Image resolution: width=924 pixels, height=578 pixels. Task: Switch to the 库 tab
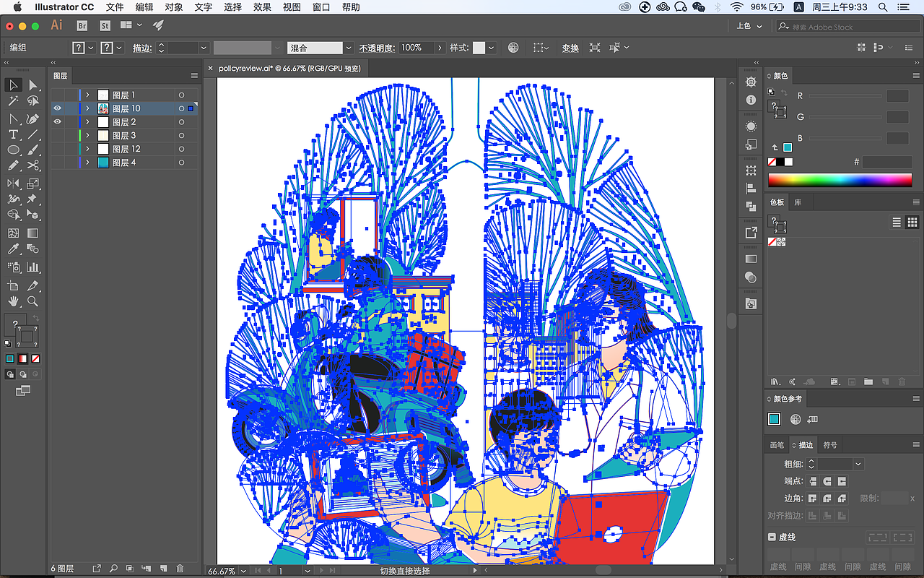coord(798,202)
